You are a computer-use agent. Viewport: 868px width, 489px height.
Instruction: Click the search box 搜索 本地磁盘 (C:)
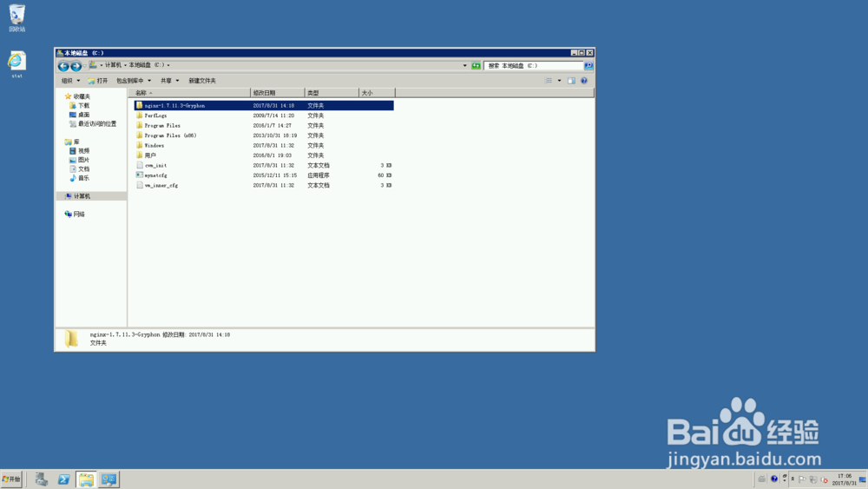(533, 65)
